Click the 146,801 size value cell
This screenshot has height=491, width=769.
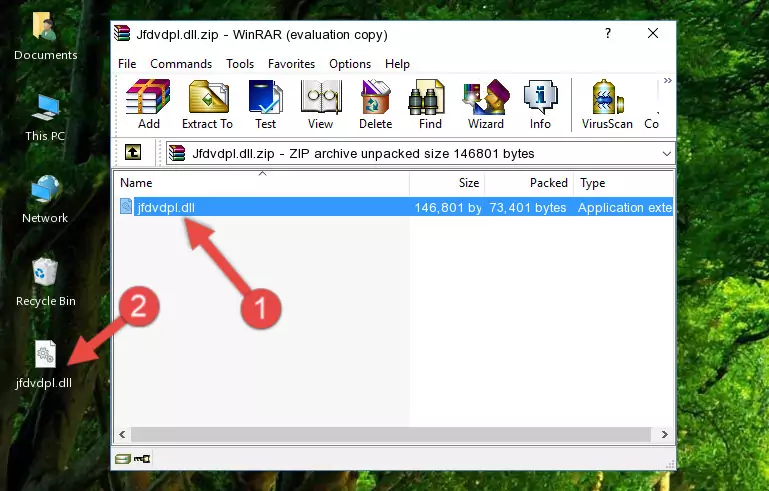coord(448,207)
